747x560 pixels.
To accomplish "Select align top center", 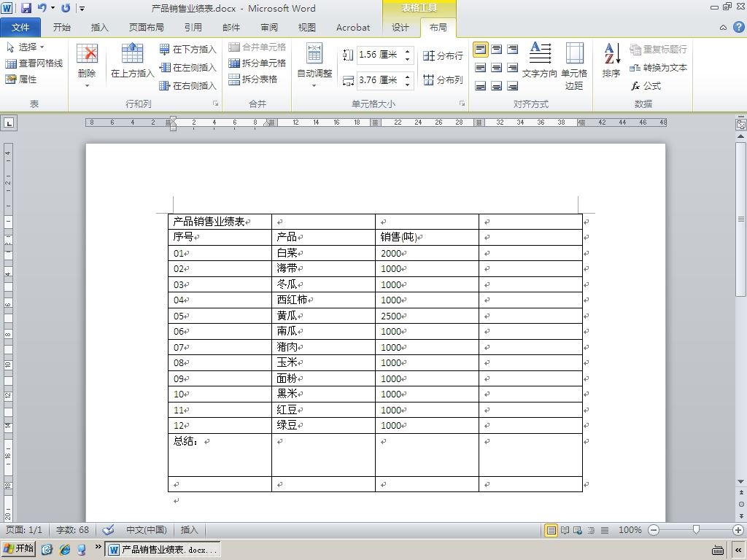I will [496, 50].
